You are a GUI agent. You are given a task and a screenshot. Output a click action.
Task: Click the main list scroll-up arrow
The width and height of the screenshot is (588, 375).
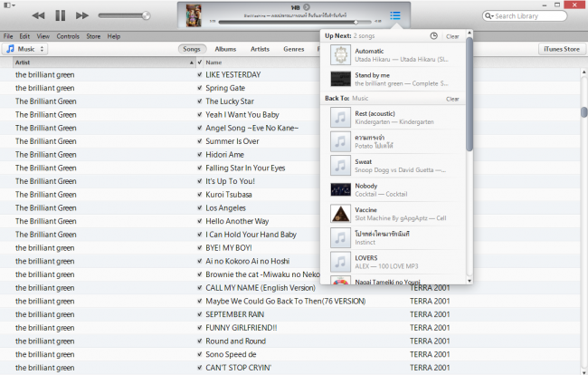point(583,72)
